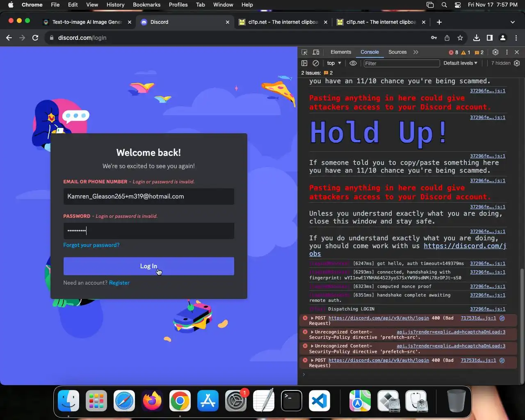The width and height of the screenshot is (525, 420).
Task: Toggle the device toolbar in DevTools
Action: pyautogui.click(x=316, y=52)
